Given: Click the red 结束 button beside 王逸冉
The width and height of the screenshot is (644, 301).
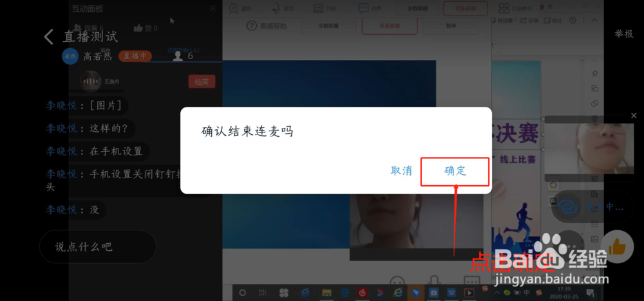Looking at the screenshot, I should [x=202, y=82].
